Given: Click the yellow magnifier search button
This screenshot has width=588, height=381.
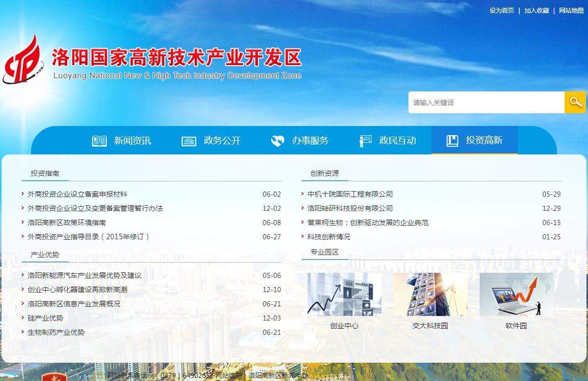Looking at the screenshot, I should 575,102.
